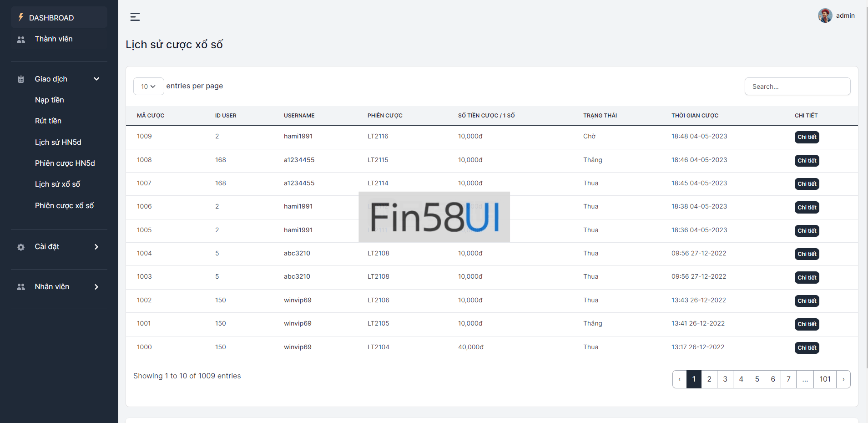Click the Giao dịch clipboard icon
868x423 pixels.
[21, 79]
